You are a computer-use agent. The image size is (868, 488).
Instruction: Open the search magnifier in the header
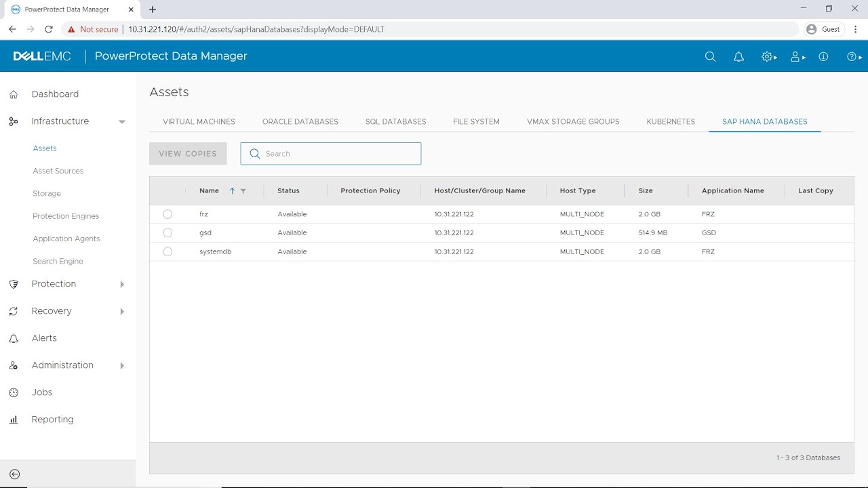[x=710, y=57]
